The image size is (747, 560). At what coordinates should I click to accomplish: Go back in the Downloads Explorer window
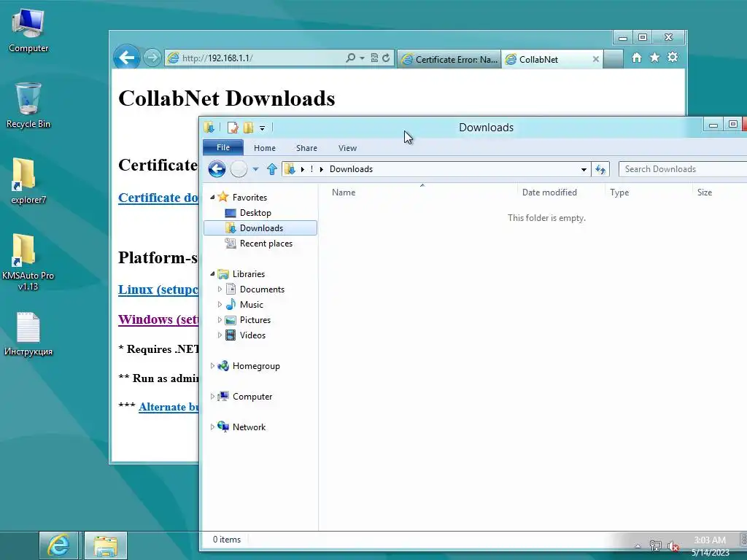coord(217,169)
